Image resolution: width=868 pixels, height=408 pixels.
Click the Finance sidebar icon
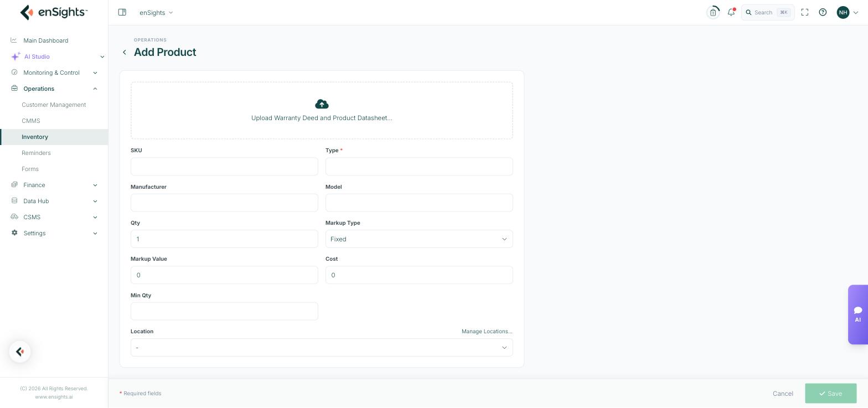click(14, 185)
